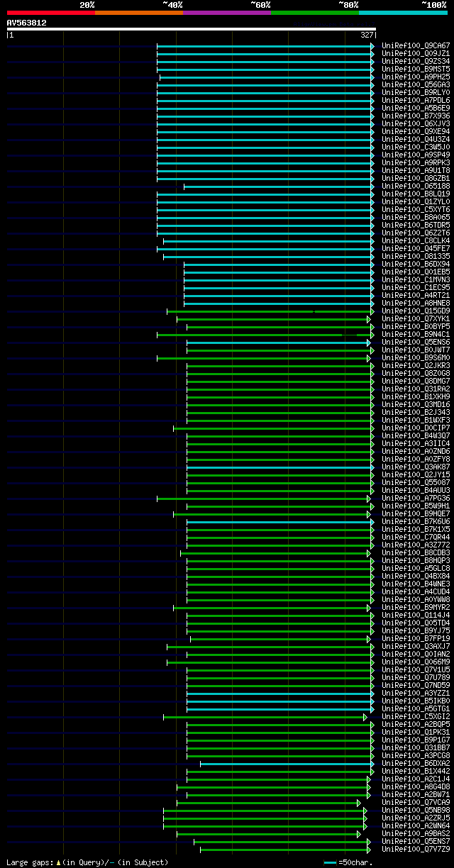Click the arrowhead ending UniRef100_A9BAS2 bar
This screenshot has height=868, width=454.
coord(359,834)
